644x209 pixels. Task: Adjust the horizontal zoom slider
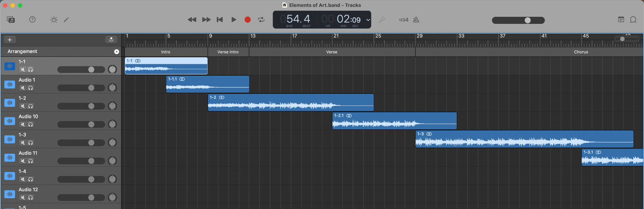click(x=627, y=39)
